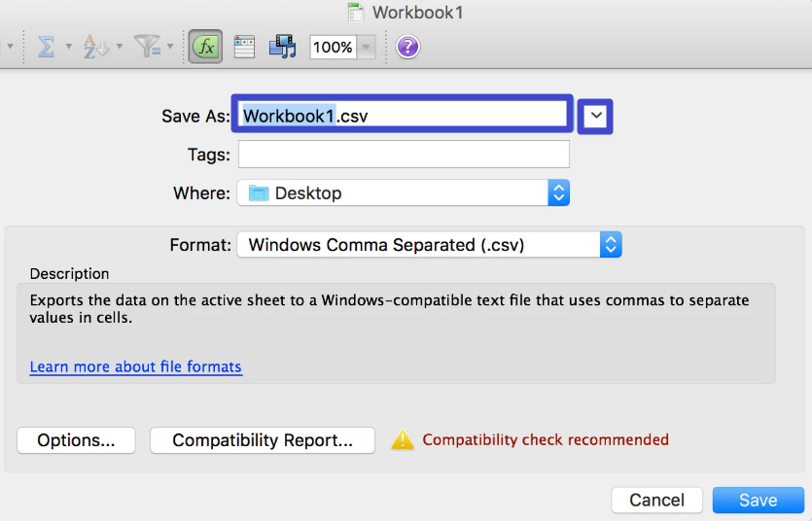Click the A-Z sort icon
812x521 pixels.
point(96,47)
